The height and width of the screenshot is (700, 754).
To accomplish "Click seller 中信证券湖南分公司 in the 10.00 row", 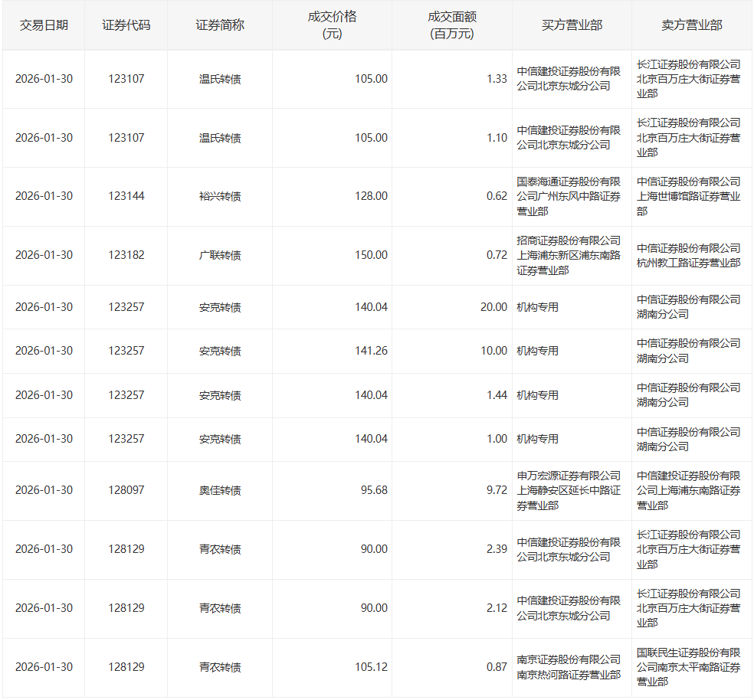I will click(x=689, y=351).
